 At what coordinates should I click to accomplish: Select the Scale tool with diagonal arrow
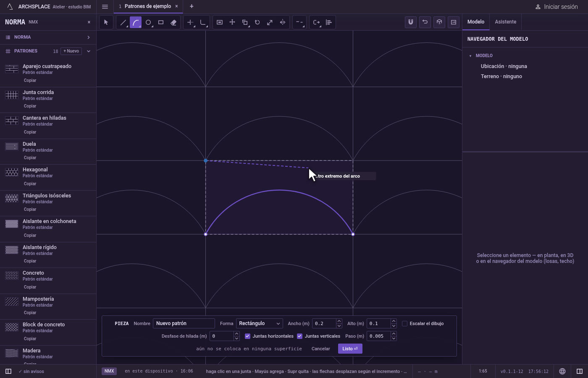(270, 22)
